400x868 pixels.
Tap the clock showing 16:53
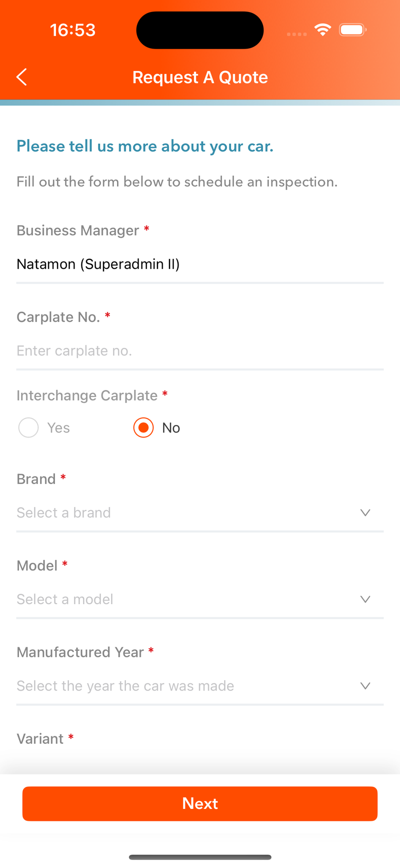coord(73,30)
